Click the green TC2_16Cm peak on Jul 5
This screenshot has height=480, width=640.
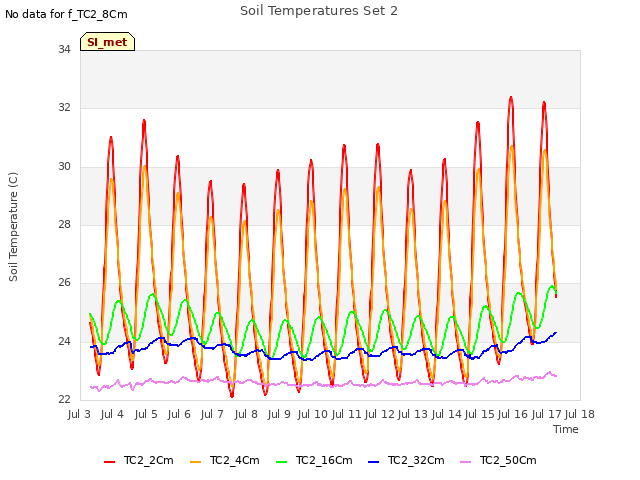tap(153, 294)
